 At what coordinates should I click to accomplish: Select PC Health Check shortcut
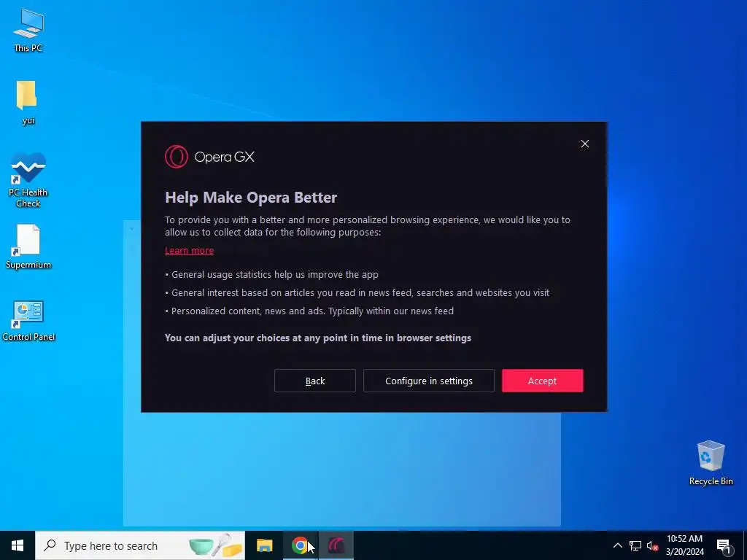click(28, 180)
